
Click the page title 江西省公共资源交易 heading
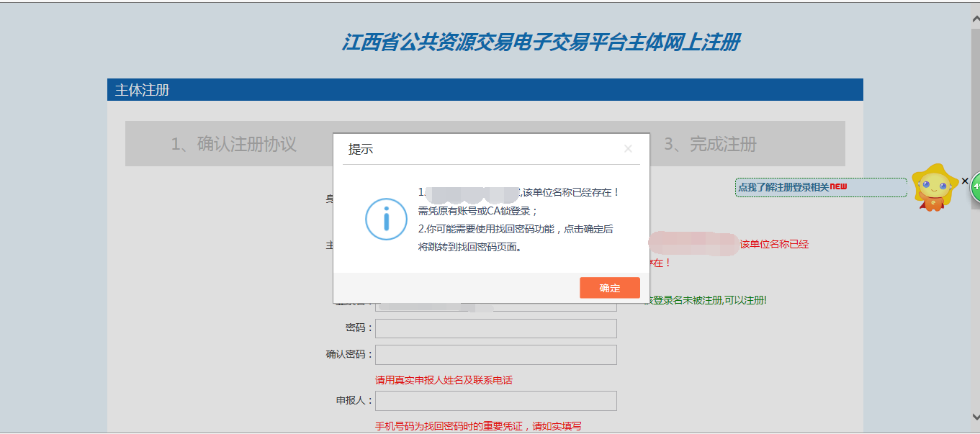pyautogui.click(x=540, y=42)
